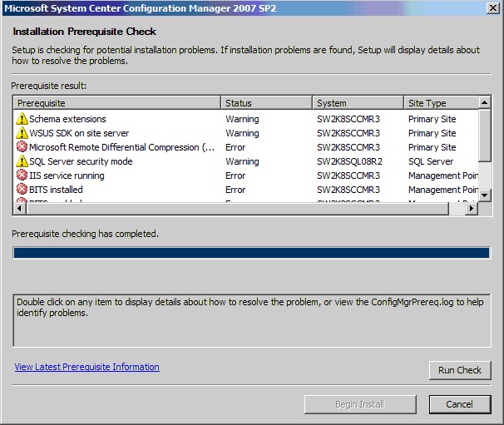Viewport: 504px width, 425px height.
Task: Click error icon beside IIS service running
Action: click(x=22, y=175)
